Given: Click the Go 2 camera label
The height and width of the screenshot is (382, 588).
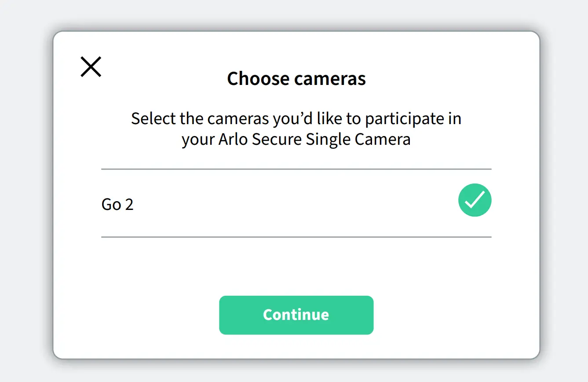Looking at the screenshot, I should (117, 203).
